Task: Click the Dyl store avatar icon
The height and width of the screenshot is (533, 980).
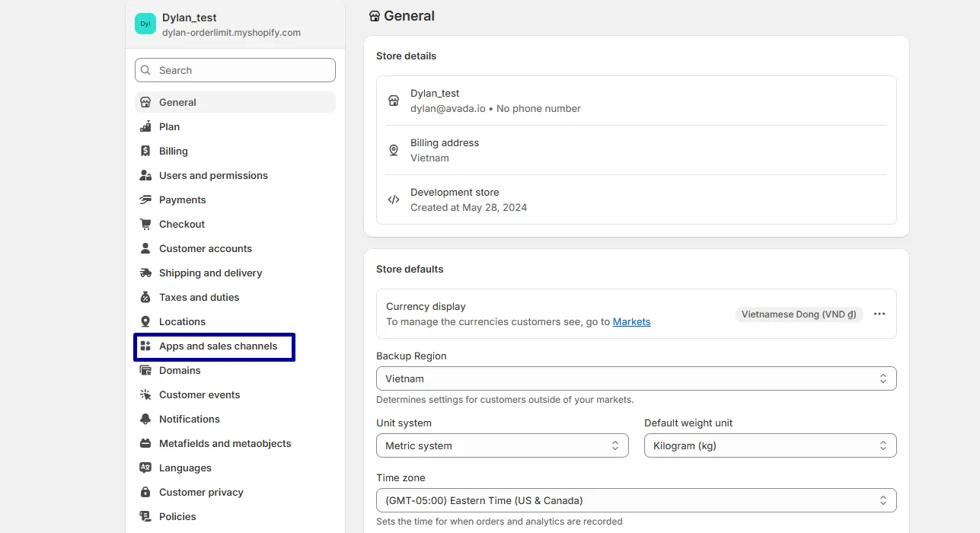Action: pyautogui.click(x=145, y=24)
